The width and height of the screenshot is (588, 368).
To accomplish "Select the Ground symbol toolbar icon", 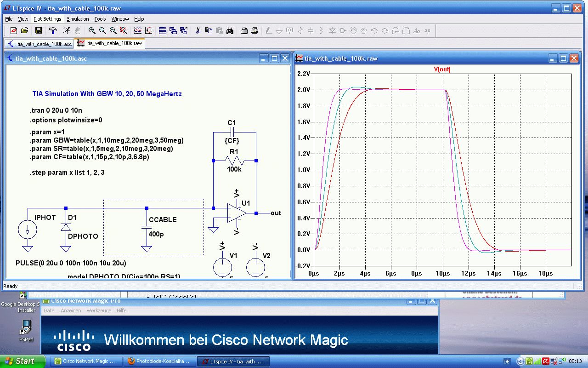I will (279, 31).
